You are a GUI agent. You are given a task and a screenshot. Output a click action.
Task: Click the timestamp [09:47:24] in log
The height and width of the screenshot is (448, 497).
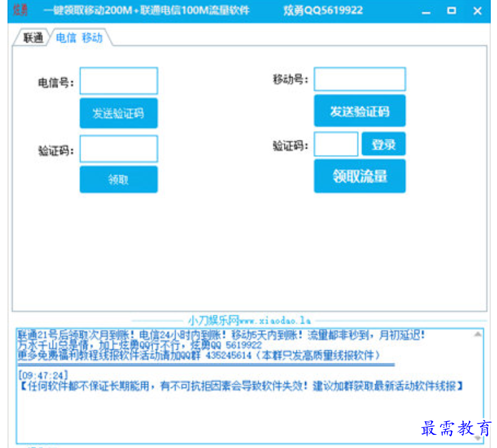43,376
